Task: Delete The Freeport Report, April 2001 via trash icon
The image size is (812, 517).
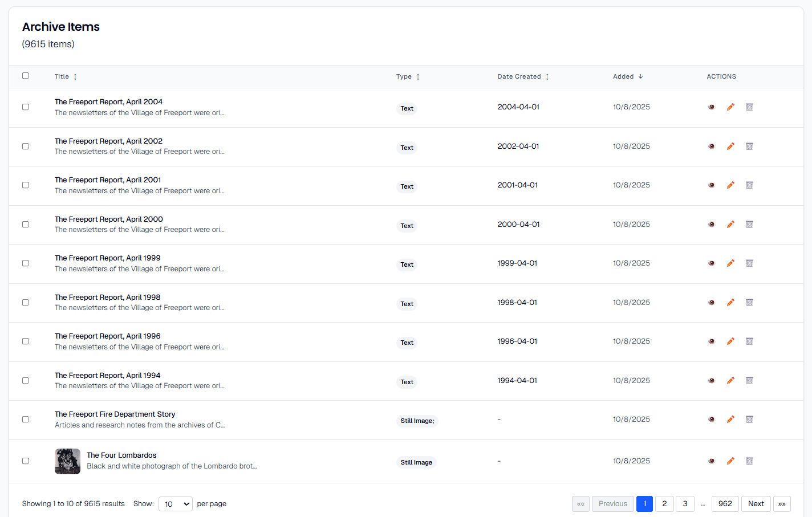Action: [x=749, y=185]
